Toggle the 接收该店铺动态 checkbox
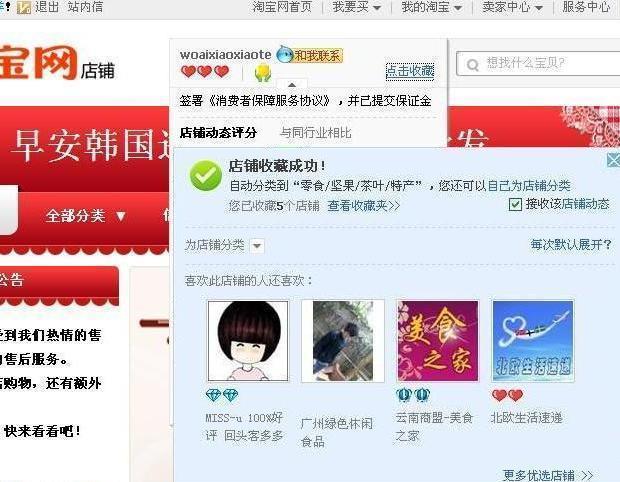The height and width of the screenshot is (482, 620). 515,204
